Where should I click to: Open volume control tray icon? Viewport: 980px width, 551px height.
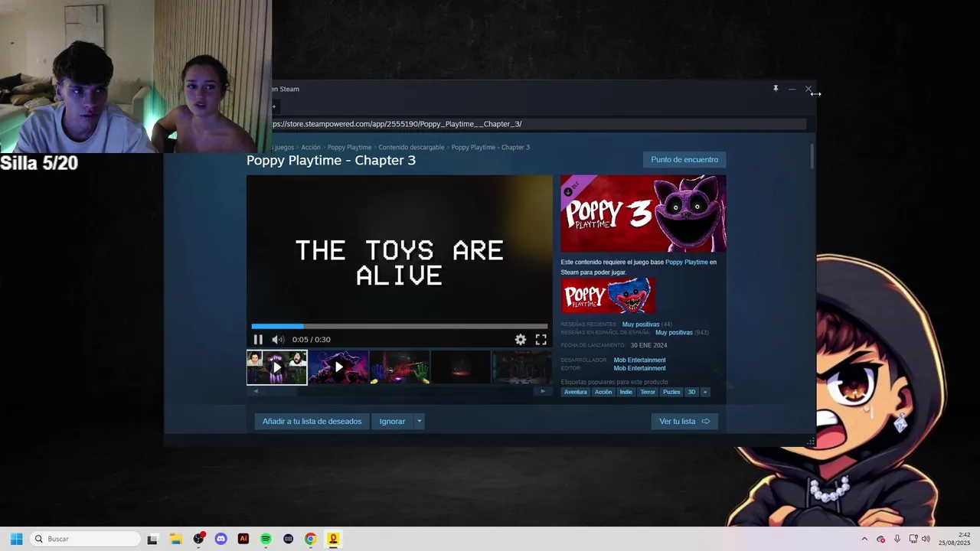[926, 539]
